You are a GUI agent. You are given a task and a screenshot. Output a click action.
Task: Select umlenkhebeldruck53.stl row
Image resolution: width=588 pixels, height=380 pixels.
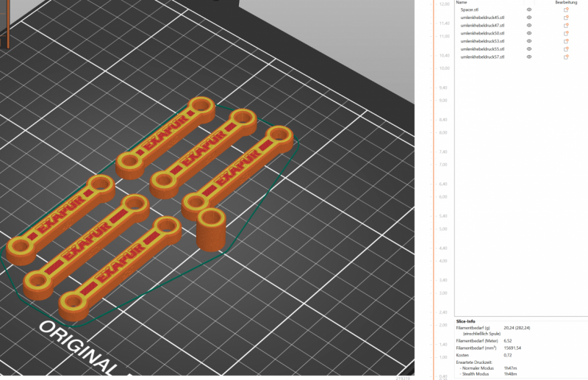coord(482,41)
